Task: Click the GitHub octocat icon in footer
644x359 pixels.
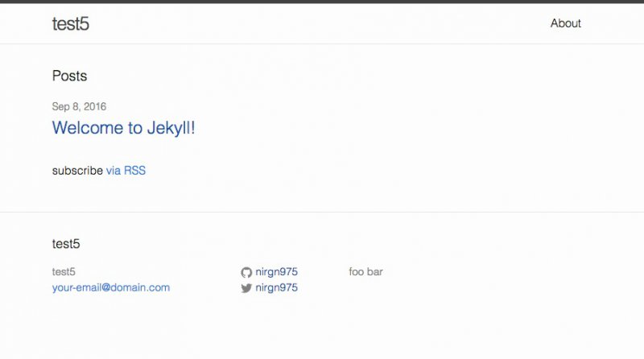Action: (x=246, y=272)
